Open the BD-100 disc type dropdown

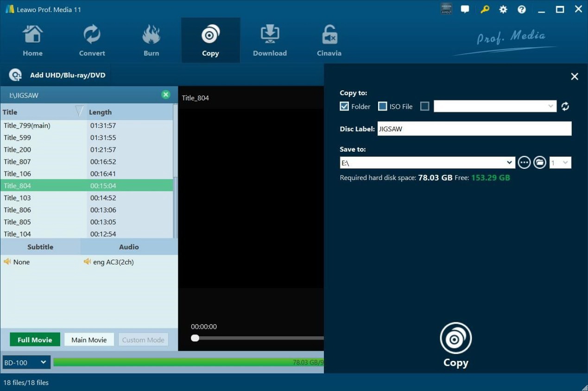26,362
